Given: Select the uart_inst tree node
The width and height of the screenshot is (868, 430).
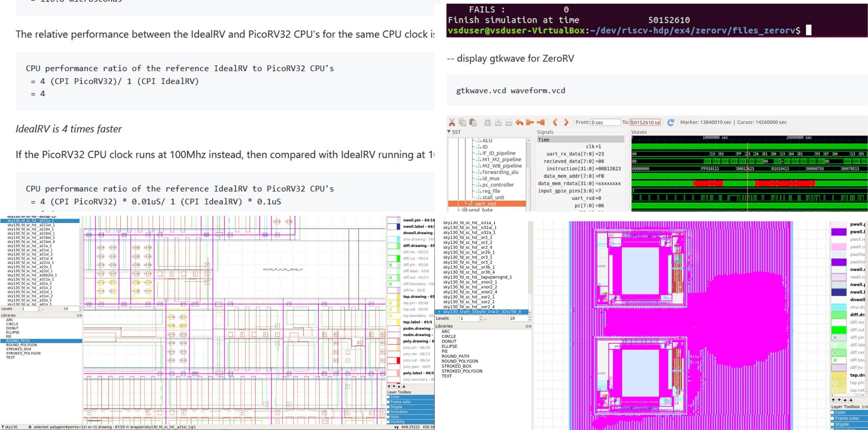Looking at the screenshot, I should coord(486,204).
